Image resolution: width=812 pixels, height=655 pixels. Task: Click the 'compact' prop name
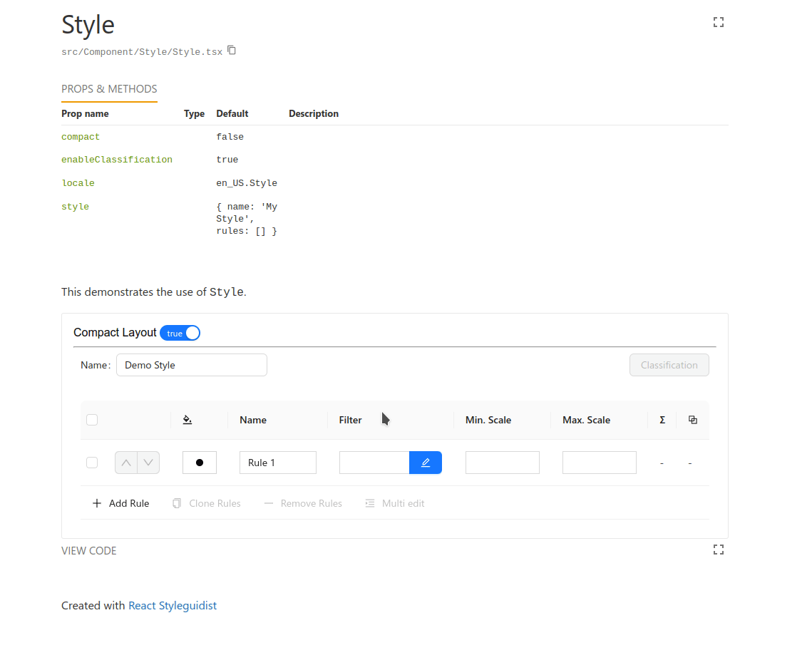point(81,137)
